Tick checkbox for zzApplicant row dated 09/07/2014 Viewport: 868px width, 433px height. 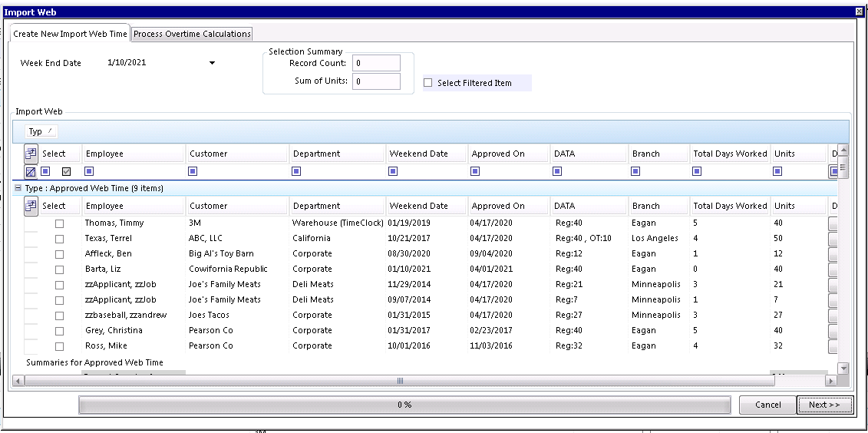point(59,301)
